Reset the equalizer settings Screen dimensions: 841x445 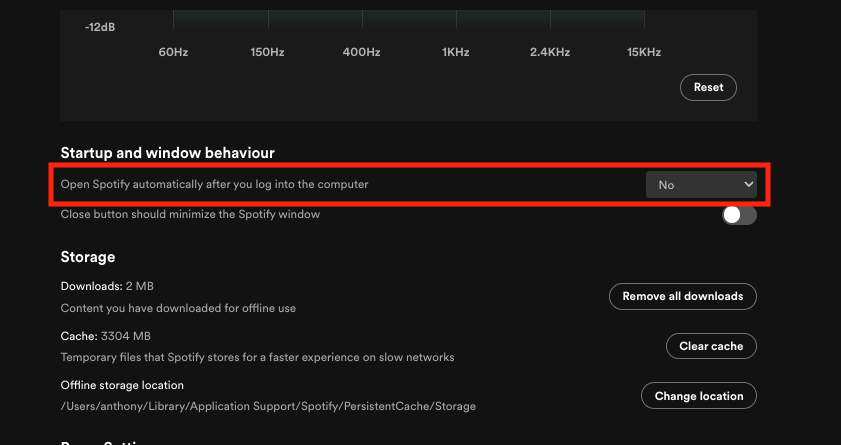click(x=708, y=87)
